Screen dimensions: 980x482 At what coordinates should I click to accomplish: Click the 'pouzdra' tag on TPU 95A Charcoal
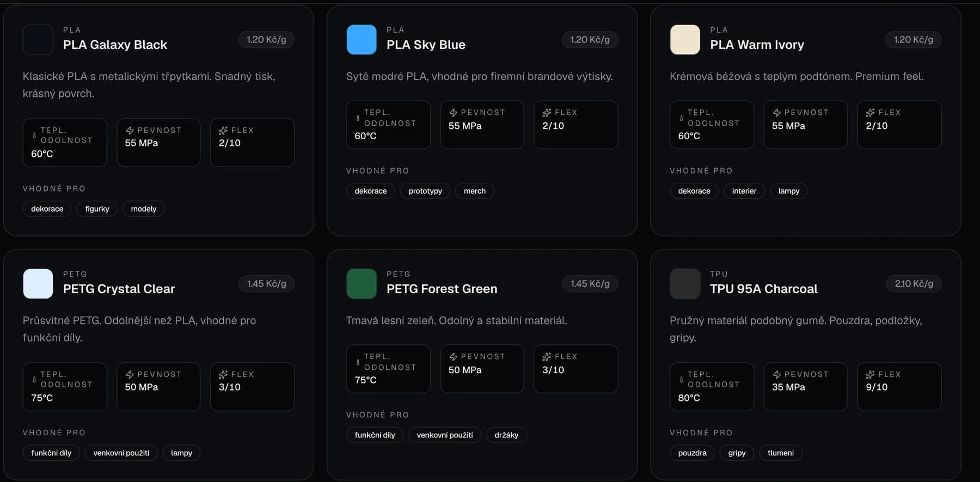click(693, 453)
